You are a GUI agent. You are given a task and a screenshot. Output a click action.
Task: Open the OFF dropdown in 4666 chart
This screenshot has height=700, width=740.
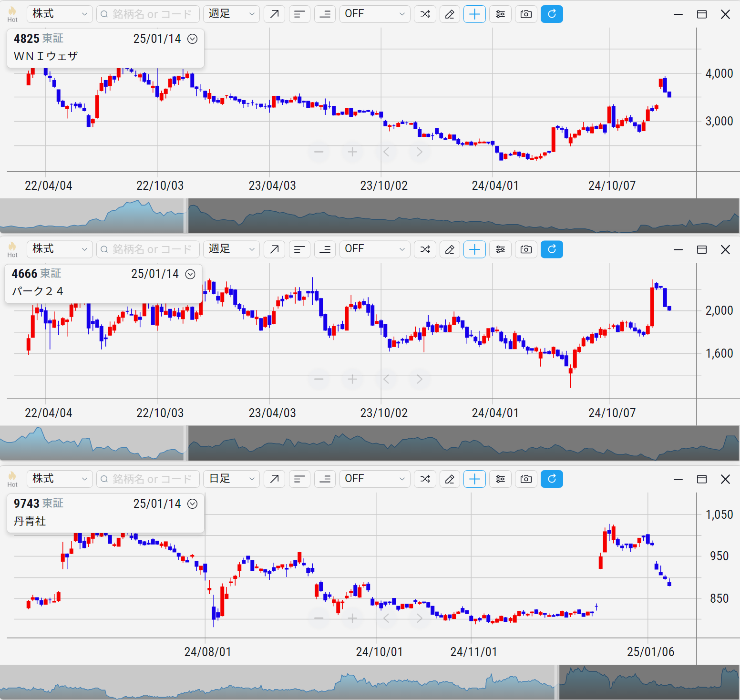click(375, 249)
